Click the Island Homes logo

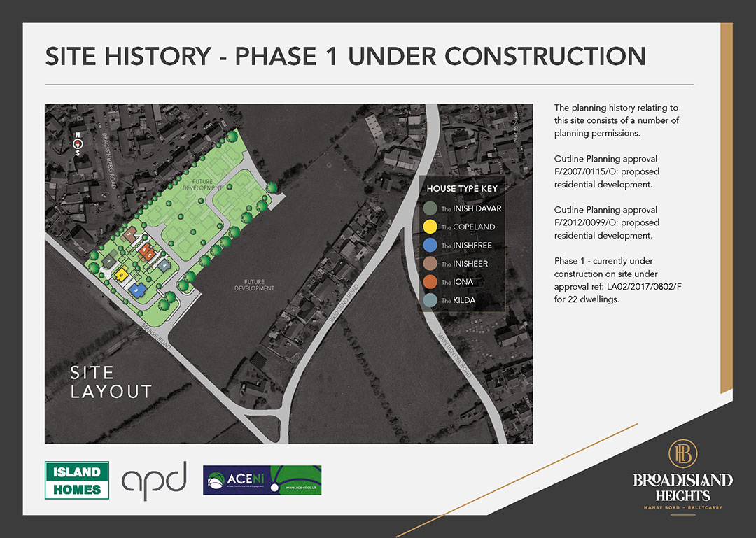(77, 480)
